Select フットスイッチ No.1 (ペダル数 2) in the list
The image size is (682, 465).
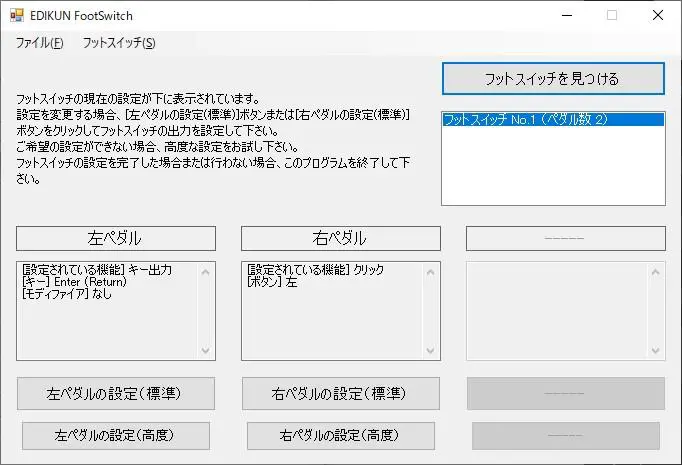click(553, 119)
